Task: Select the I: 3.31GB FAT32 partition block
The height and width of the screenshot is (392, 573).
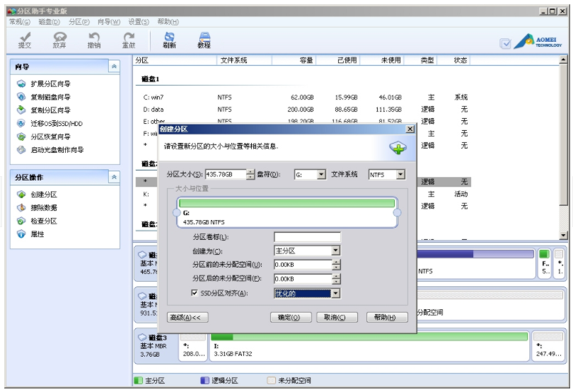Action: [x=369, y=346]
